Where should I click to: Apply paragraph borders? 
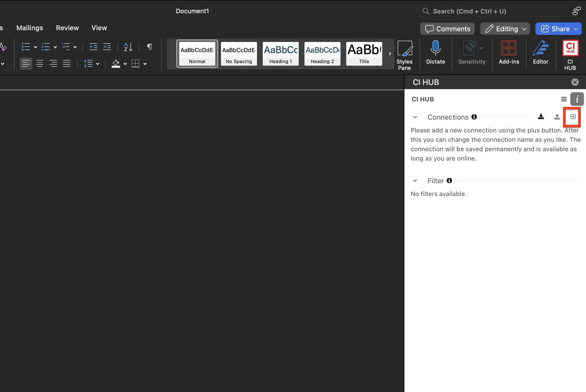pos(135,64)
